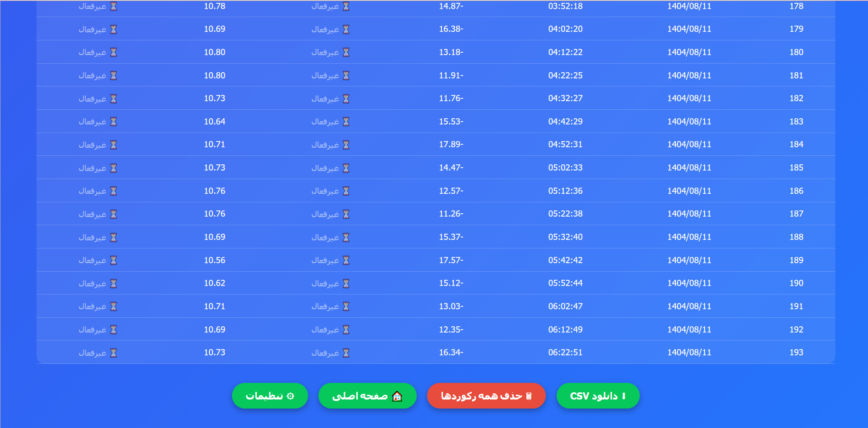Viewport: 868px width, 428px height.
Task: Click hourglass icon between 11.91- and 10.80 in row 181
Action: (x=346, y=76)
